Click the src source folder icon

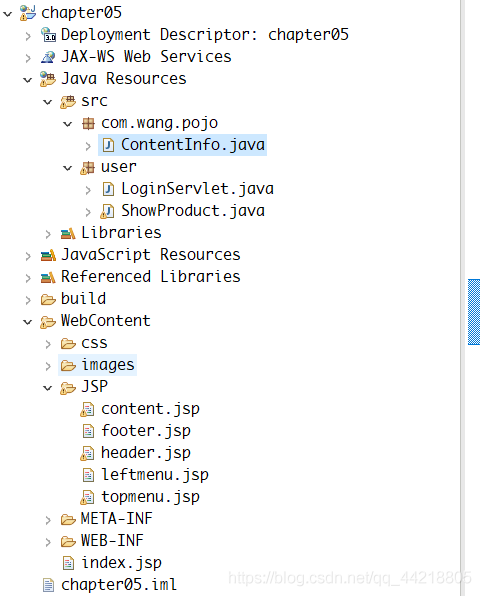click(x=68, y=101)
